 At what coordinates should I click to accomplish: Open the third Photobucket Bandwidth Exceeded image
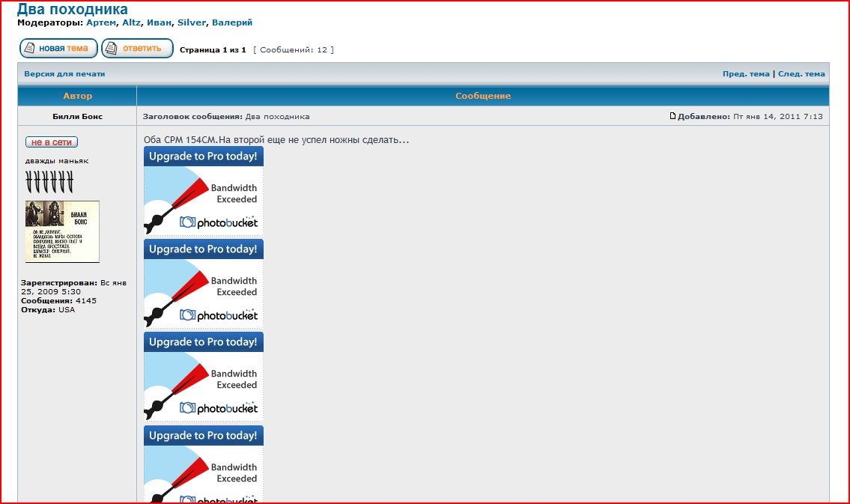pos(204,377)
